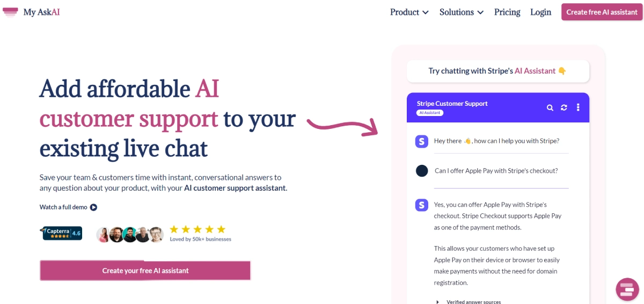644x304 pixels.
Task: Go to the Pricing page
Action: (x=507, y=12)
